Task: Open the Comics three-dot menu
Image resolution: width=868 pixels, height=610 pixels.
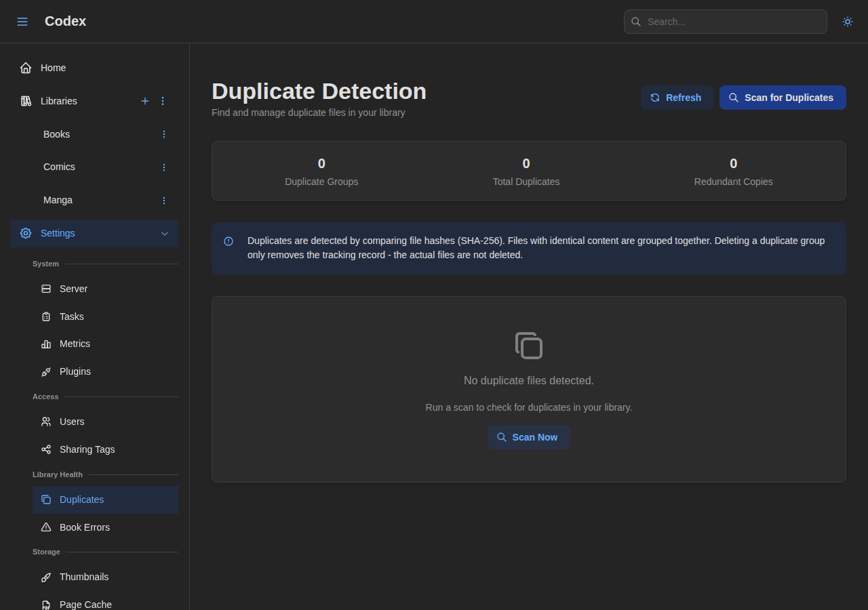Action: pos(163,167)
